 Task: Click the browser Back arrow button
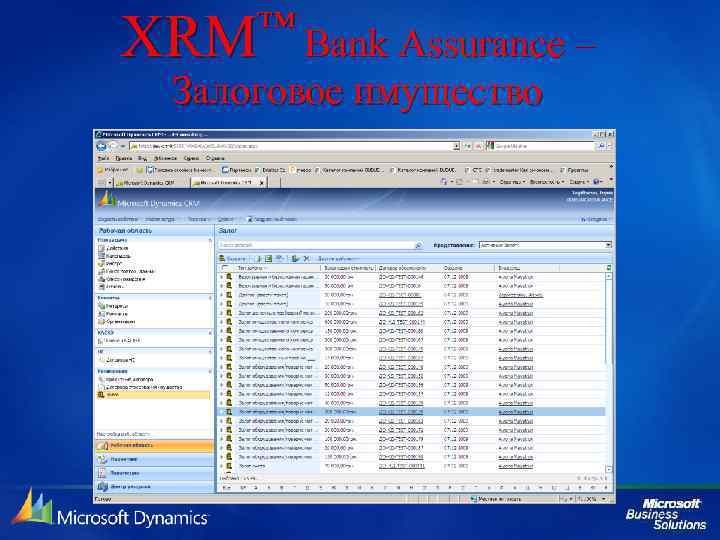101,146
